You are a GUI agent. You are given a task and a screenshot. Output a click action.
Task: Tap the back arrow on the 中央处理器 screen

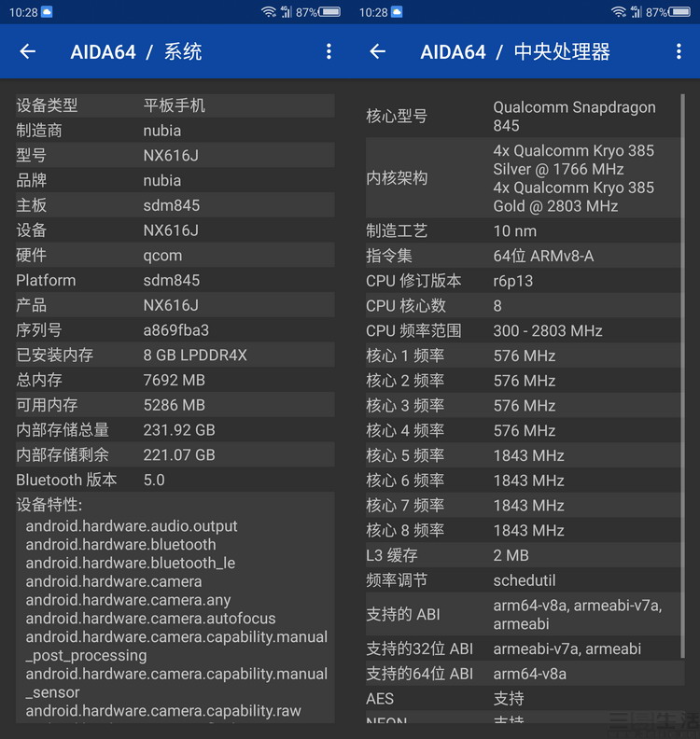(378, 52)
